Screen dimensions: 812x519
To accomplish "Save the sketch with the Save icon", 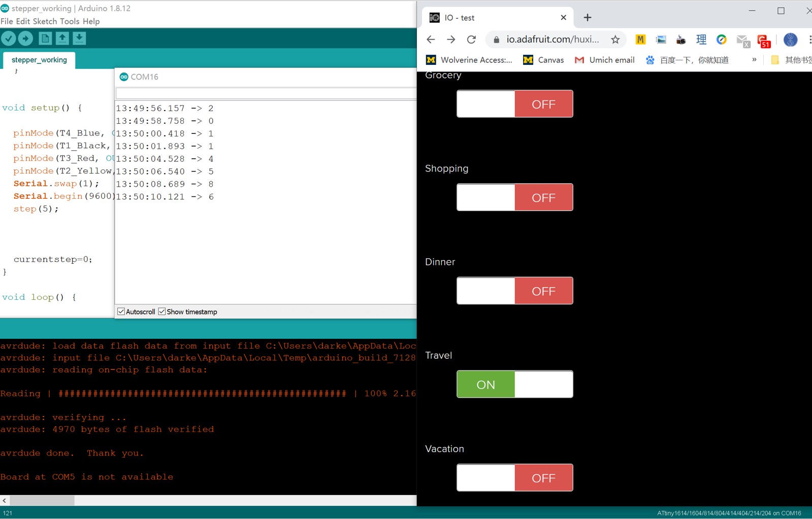I will point(79,38).
